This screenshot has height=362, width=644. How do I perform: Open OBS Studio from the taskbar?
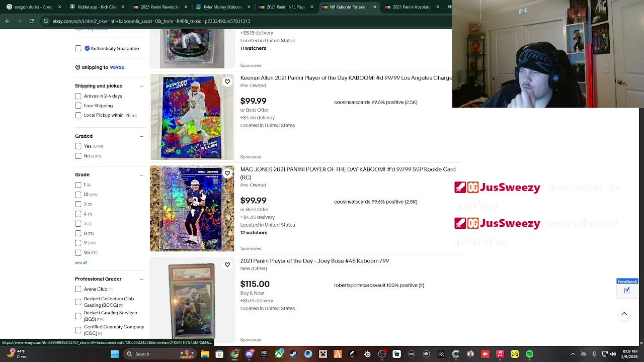coord(382,354)
